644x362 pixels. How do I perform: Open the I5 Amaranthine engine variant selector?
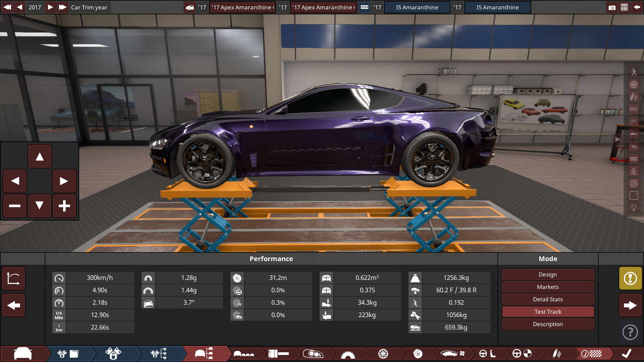[x=497, y=7]
